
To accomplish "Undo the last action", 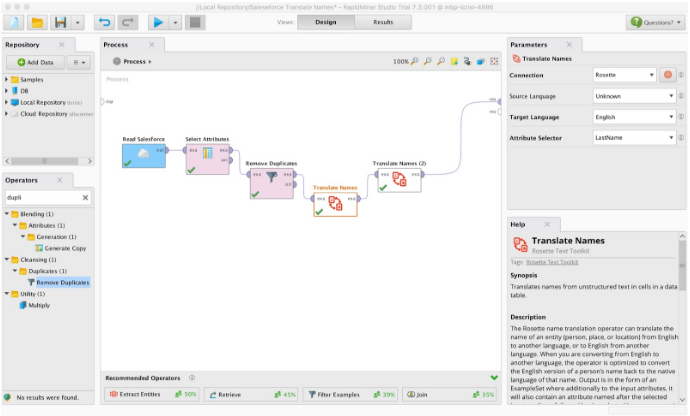I will (x=105, y=22).
